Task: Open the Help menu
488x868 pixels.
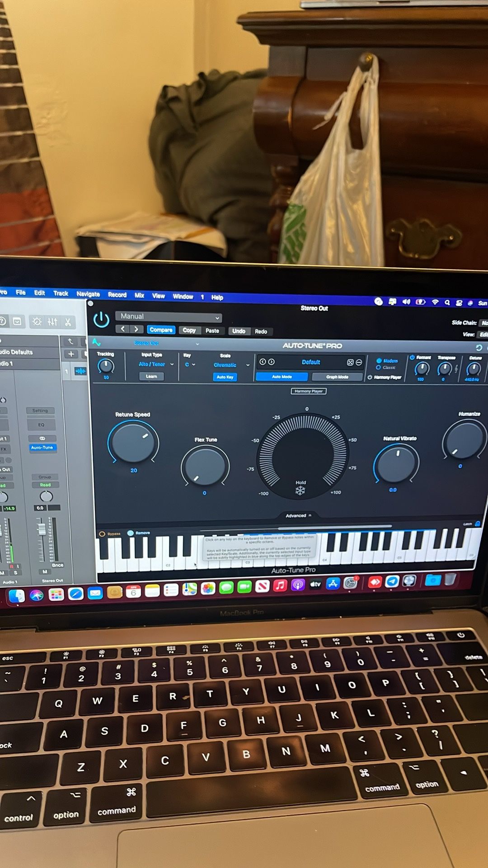Action: coord(217,297)
